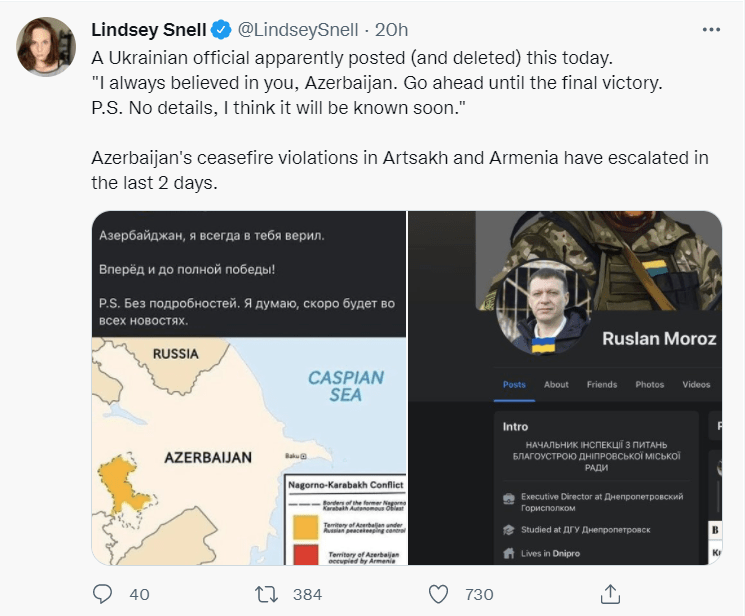Open the tweet's three-dot more menu

click(711, 29)
